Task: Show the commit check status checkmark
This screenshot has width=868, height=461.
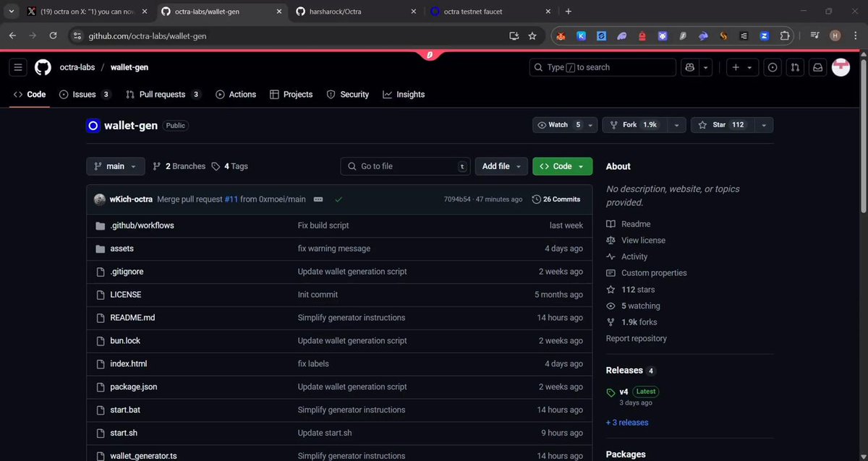Action: [x=339, y=199]
